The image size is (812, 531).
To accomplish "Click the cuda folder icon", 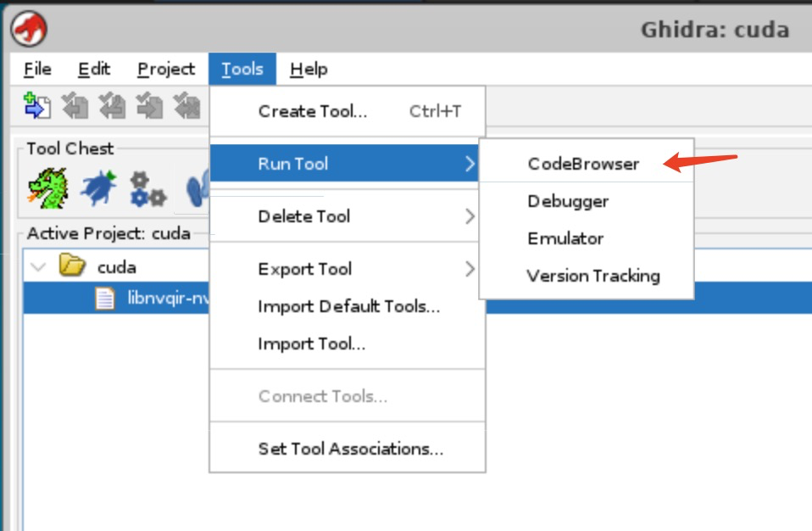I will [x=72, y=265].
